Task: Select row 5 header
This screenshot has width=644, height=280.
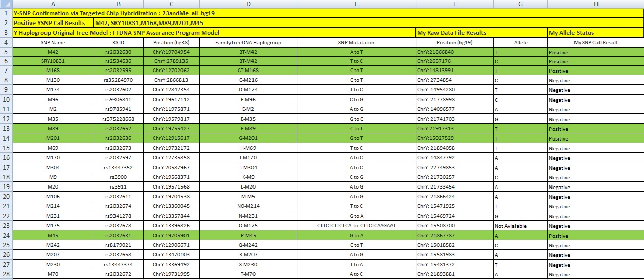Action: pos(6,52)
